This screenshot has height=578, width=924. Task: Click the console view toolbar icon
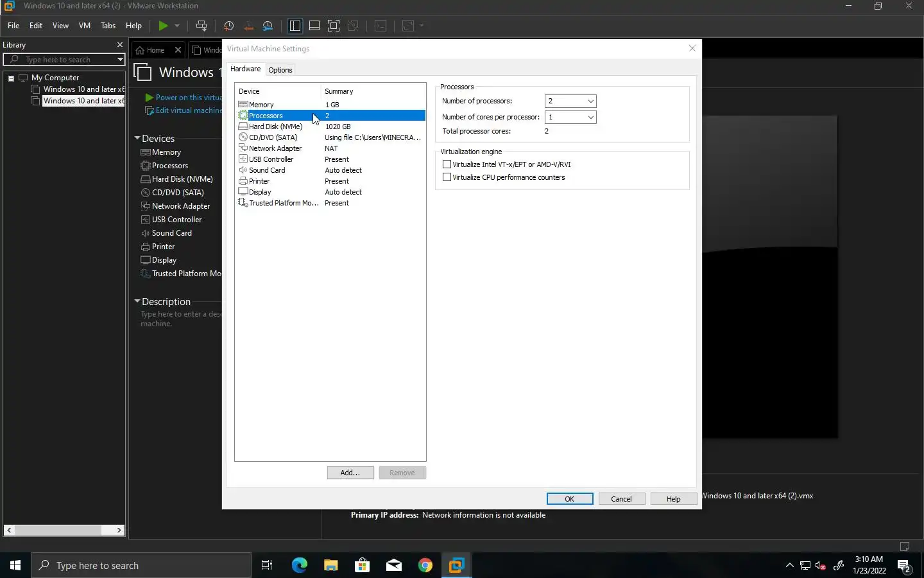[381, 26]
